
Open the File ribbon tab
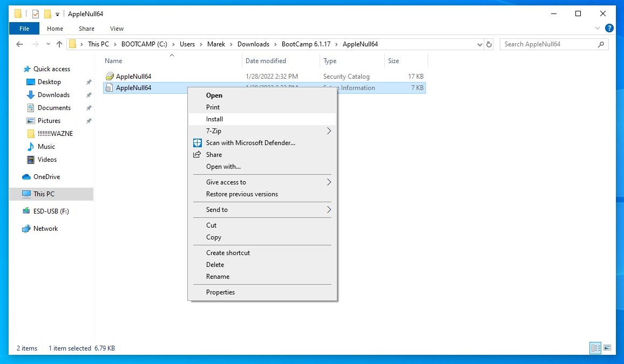(x=24, y=29)
